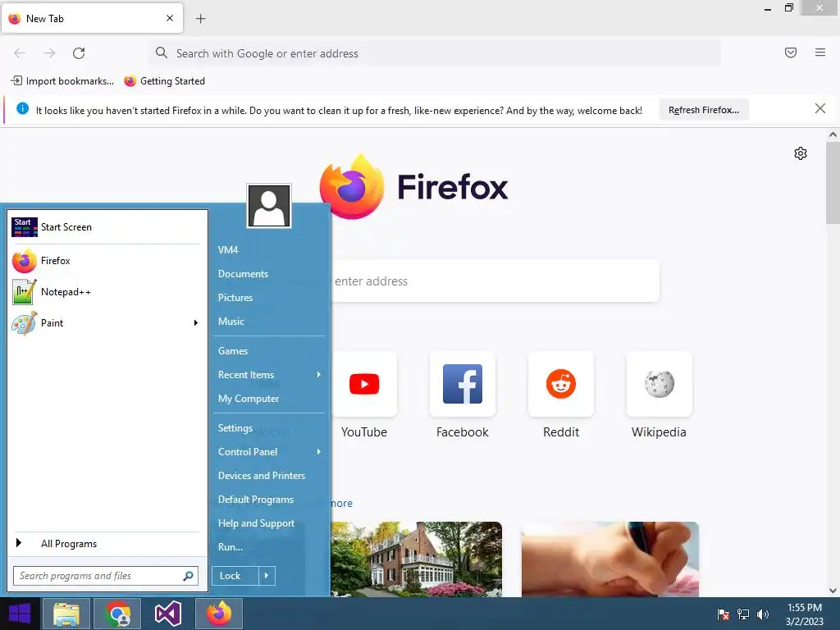Click the volume speaker tray icon
Screen dimensions: 840x630
pos(762,614)
